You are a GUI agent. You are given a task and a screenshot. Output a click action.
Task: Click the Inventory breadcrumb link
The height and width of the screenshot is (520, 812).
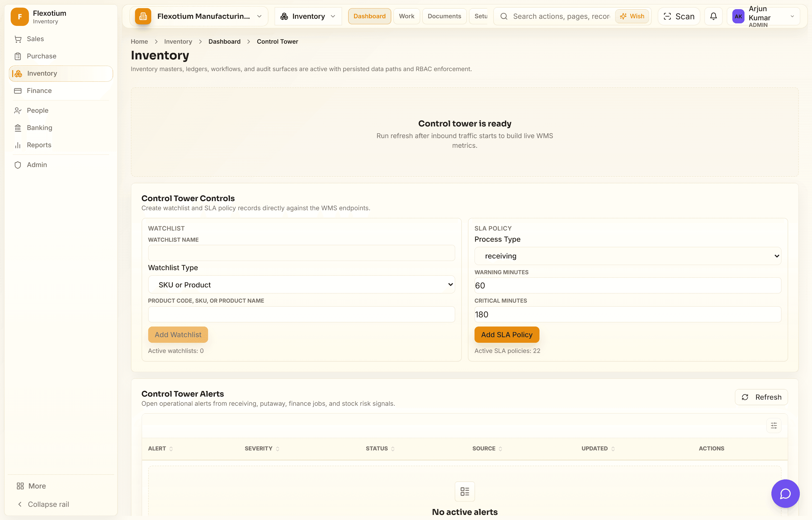[178, 42]
